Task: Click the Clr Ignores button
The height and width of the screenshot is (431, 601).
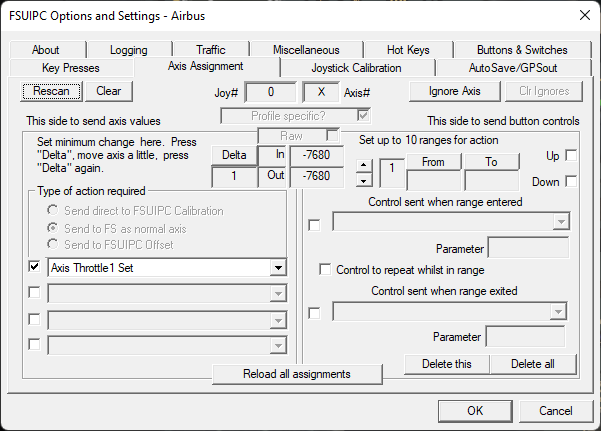Action: point(544,91)
